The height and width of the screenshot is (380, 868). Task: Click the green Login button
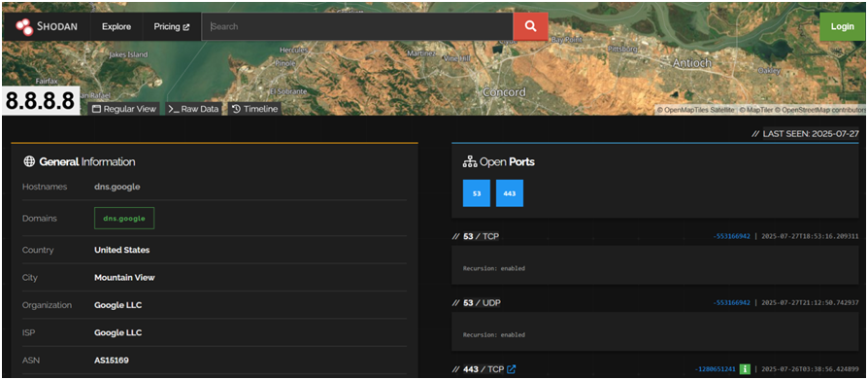coord(842,26)
